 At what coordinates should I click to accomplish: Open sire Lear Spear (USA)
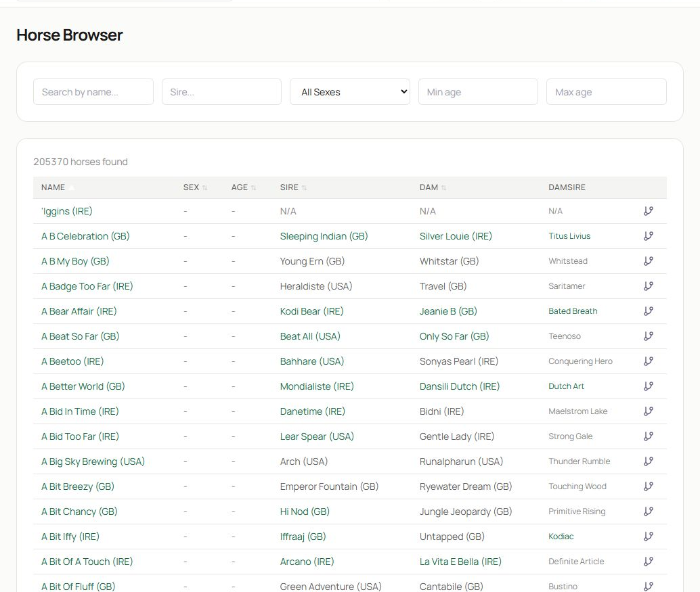click(317, 436)
